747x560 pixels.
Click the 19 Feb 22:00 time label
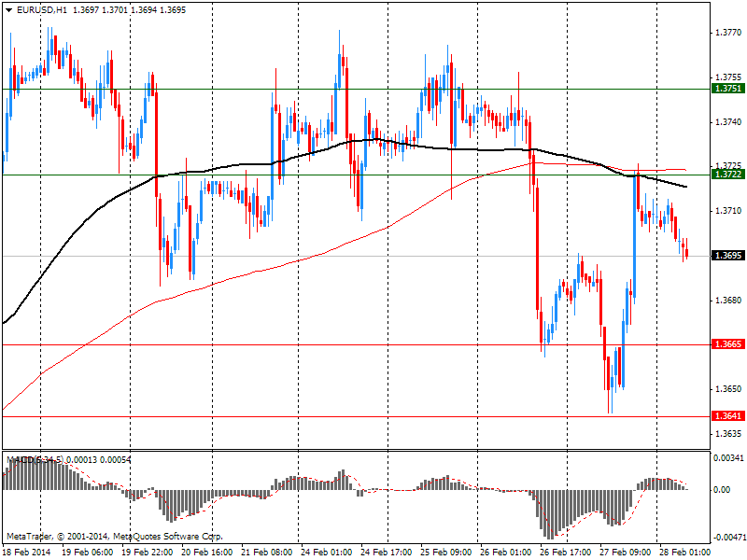[148, 553]
